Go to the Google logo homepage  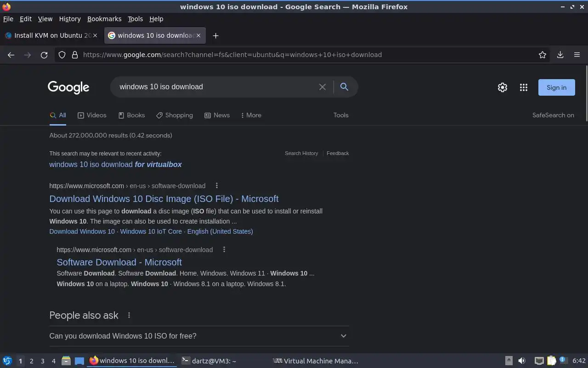coord(68,87)
